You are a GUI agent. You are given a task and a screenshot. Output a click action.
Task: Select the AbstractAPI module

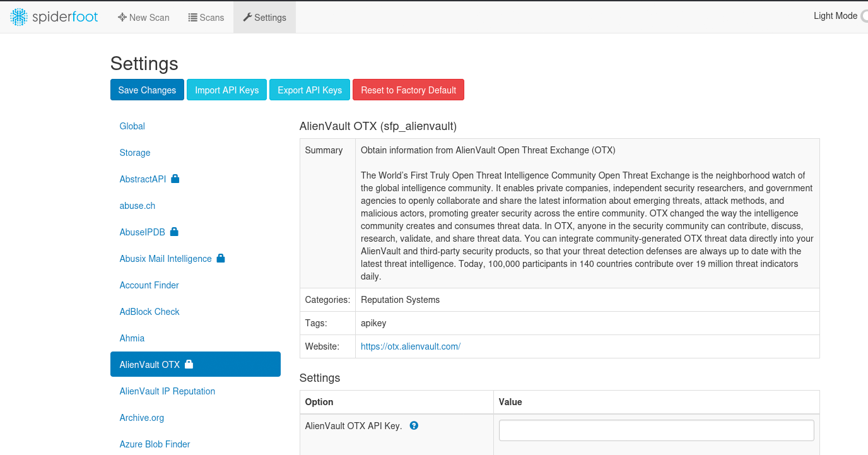click(x=196, y=179)
